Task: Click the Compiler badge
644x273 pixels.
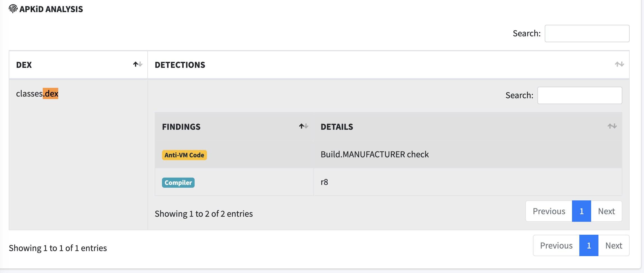Action: point(178,183)
